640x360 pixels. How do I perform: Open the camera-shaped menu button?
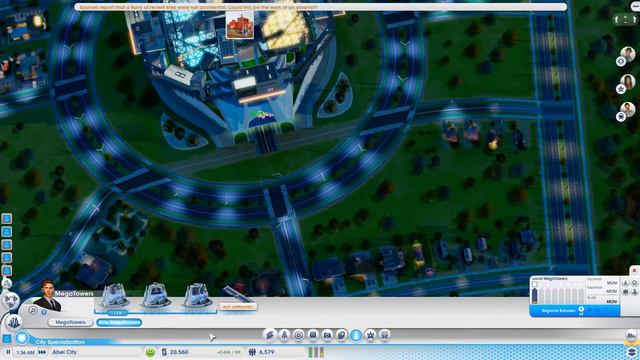click(x=327, y=335)
